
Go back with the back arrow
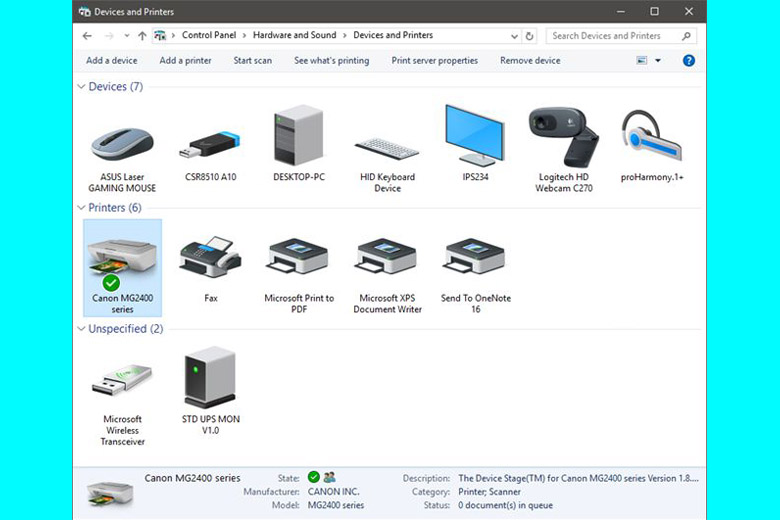coord(87,36)
